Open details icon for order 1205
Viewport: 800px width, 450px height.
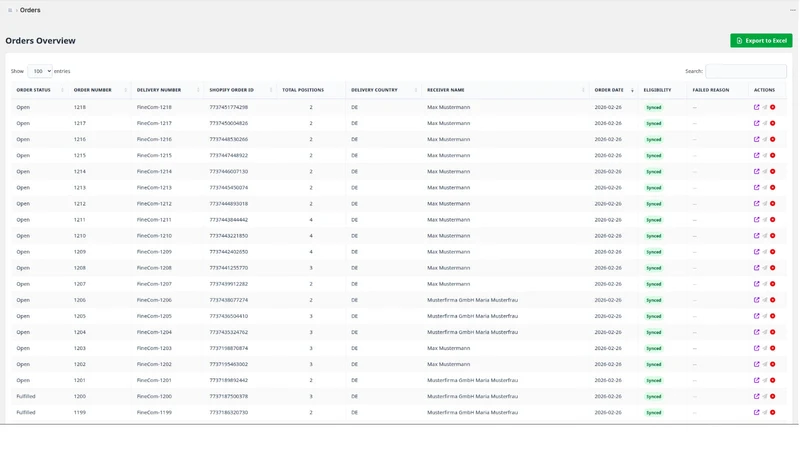click(x=756, y=316)
